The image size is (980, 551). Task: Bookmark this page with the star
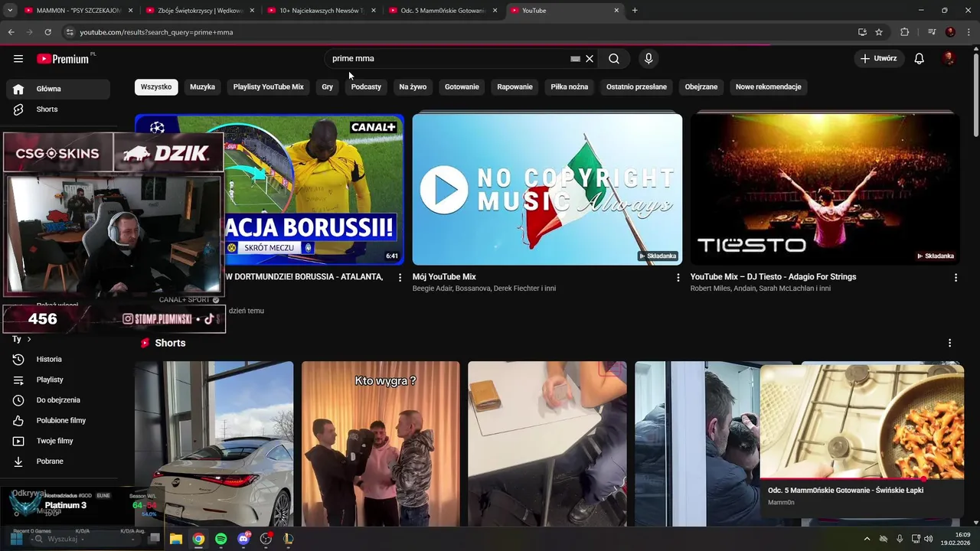click(879, 32)
